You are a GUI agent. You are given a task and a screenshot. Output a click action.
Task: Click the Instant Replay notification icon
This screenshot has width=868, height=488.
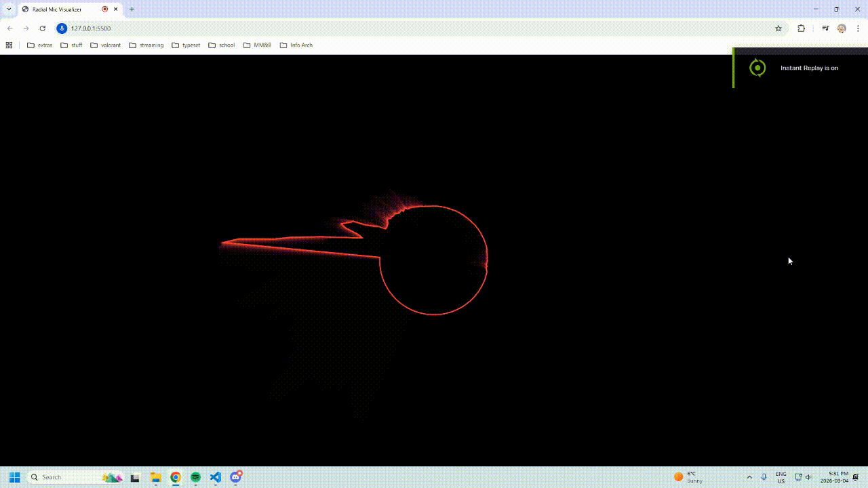click(x=757, y=68)
